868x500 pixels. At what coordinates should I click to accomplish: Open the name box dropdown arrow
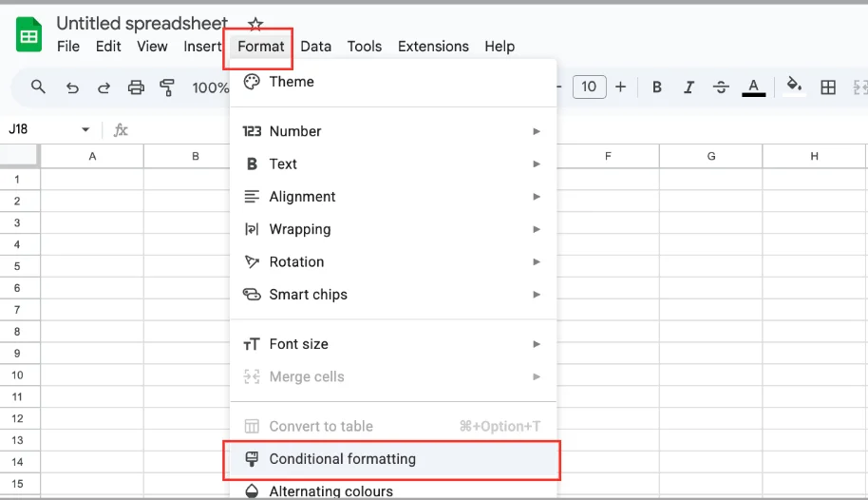tap(85, 129)
